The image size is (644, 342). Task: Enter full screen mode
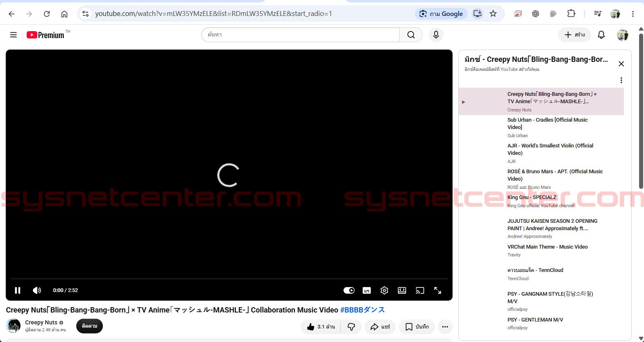438,290
